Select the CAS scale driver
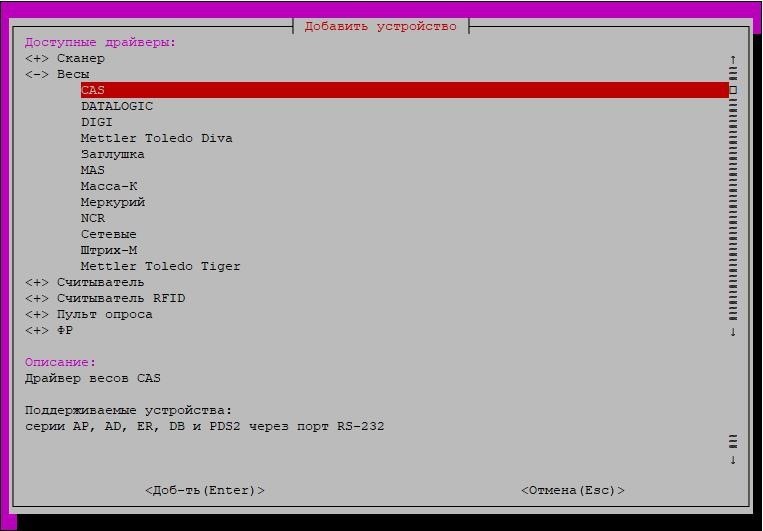Image resolution: width=763 pixels, height=531 pixels. pyautogui.click(x=93, y=90)
